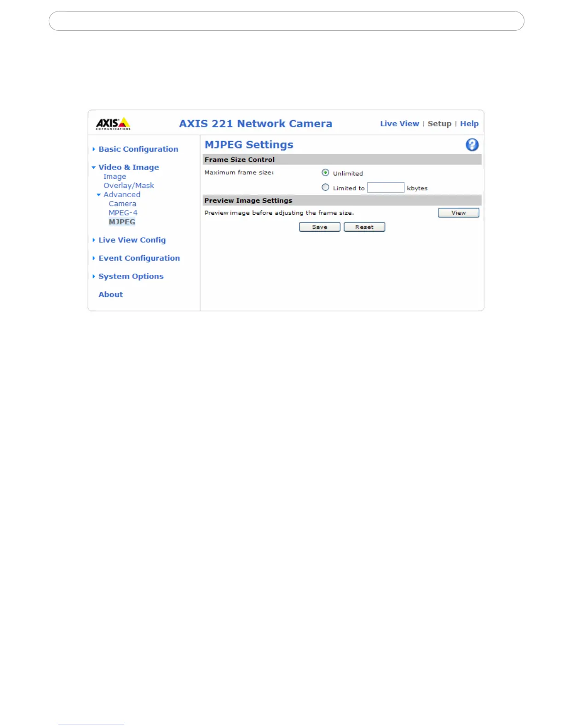Expand the Live View Config section
The image size is (563, 728).
(132, 240)
